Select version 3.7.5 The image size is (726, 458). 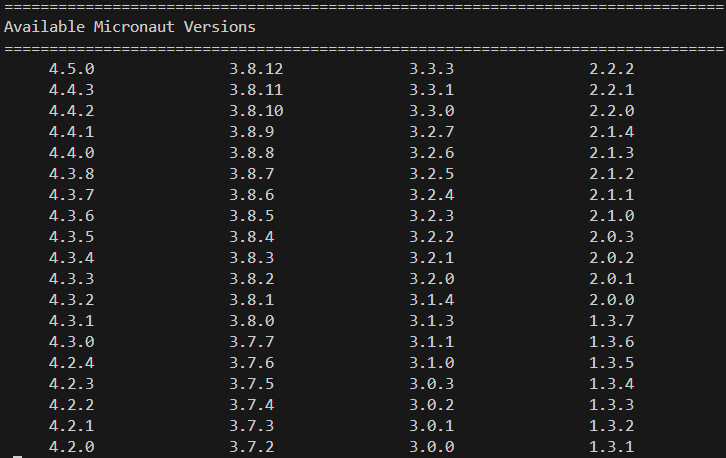[251, 384]
